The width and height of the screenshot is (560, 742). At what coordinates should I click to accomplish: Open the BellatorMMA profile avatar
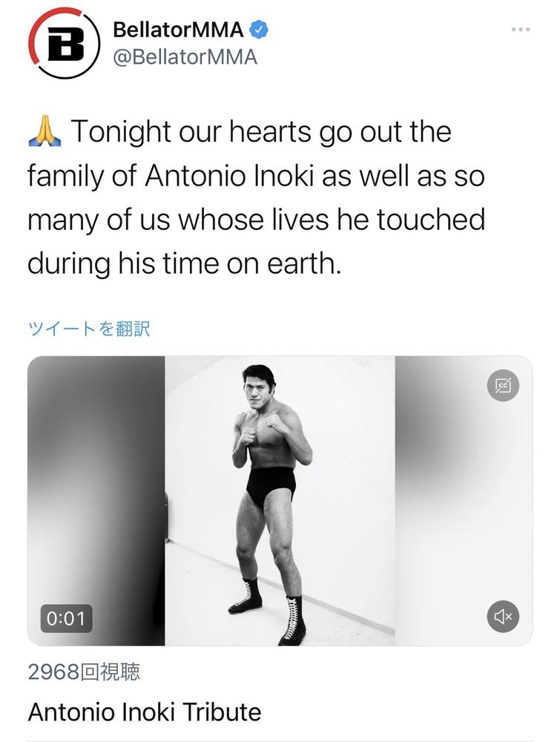[63, 44]
